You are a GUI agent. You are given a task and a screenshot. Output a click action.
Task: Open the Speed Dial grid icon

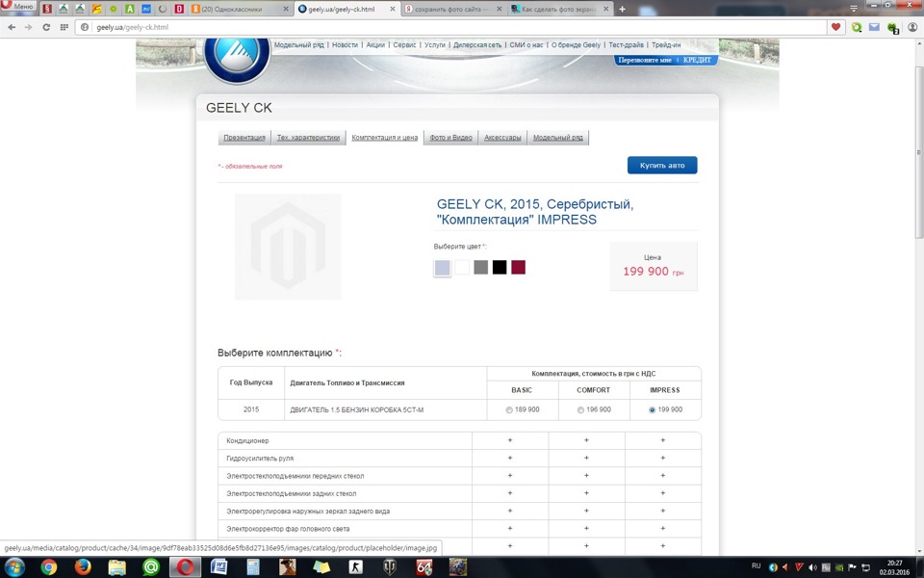[64, 27]
